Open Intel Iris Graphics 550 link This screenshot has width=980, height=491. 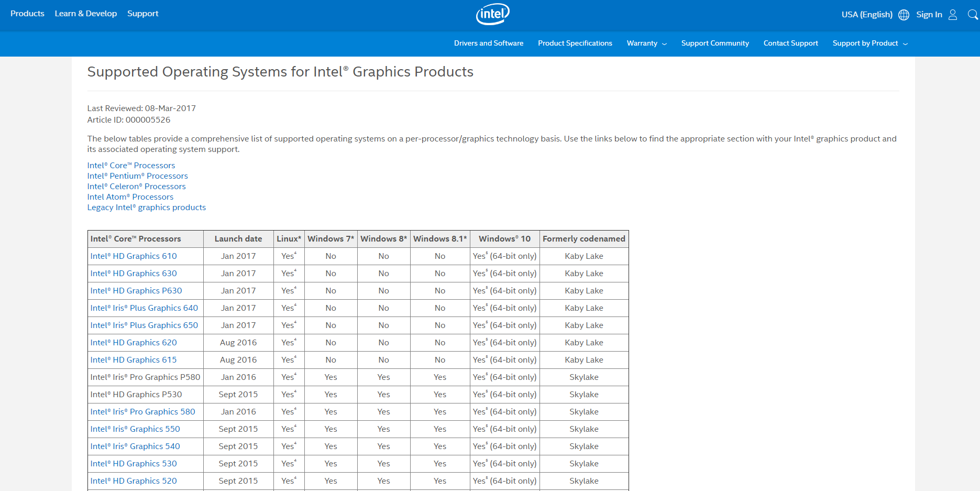coord(135,429)
